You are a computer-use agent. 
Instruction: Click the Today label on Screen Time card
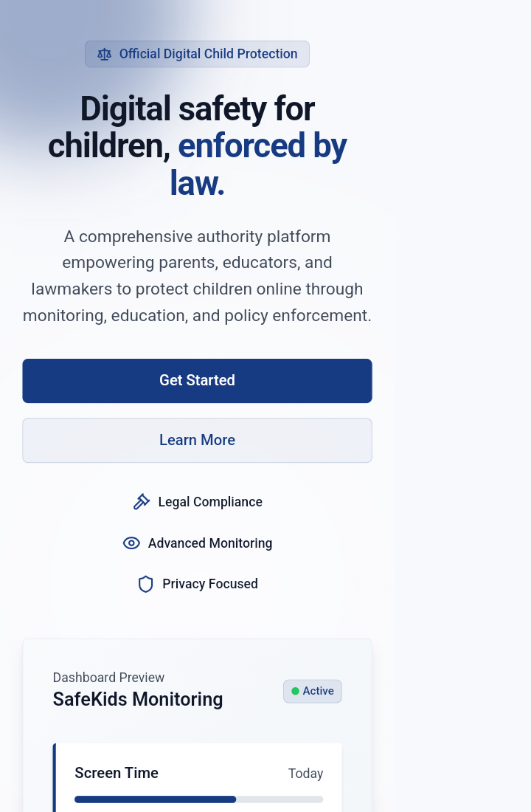(x=306, y=773)
